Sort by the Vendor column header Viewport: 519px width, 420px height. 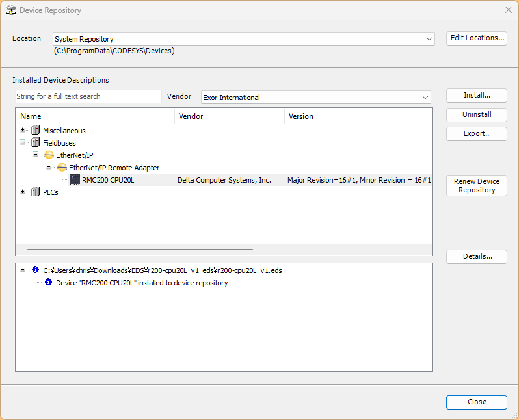(x=229, y=116)
